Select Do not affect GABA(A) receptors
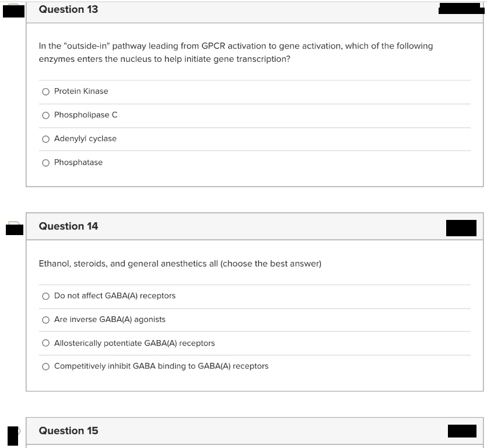Viewport: 487px width, 448px height. (45, 296)
